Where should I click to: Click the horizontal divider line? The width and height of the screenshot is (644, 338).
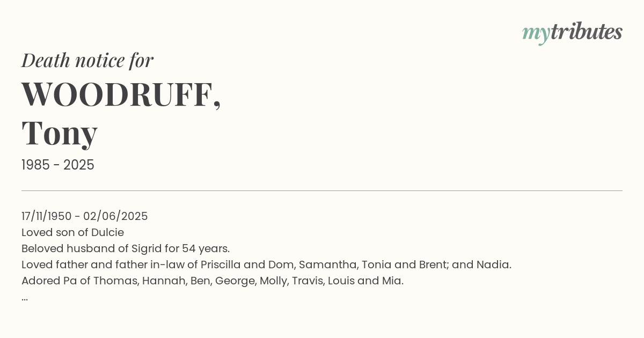click(322, 190)
